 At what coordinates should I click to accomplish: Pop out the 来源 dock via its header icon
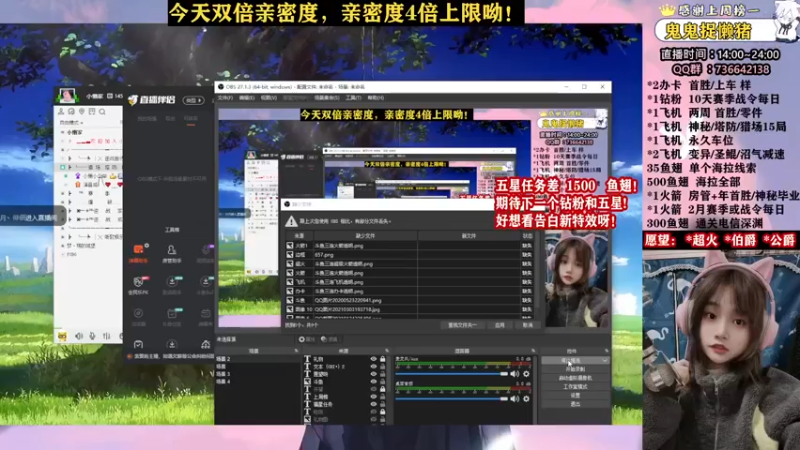pos(387,351)
